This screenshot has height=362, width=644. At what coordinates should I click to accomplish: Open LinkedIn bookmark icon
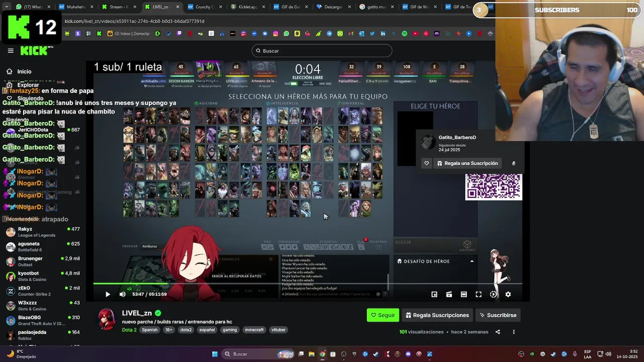point(383,34)
